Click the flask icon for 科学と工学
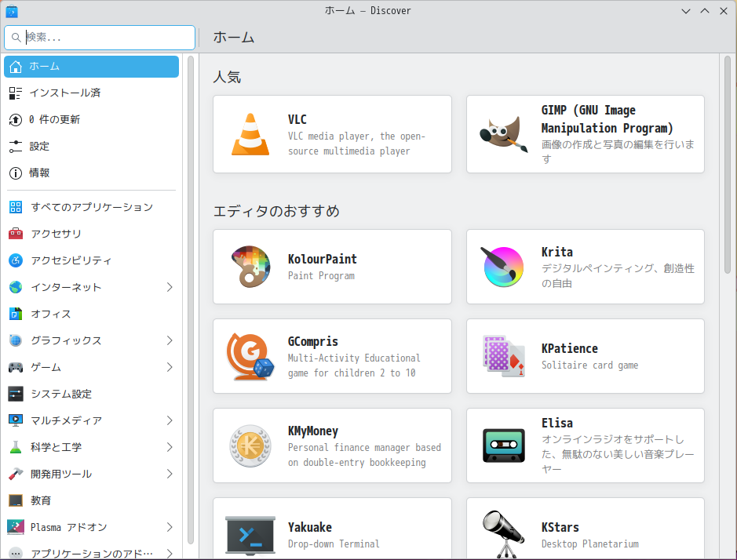Screen dimensions: 737x560 (x=16, y=447)
